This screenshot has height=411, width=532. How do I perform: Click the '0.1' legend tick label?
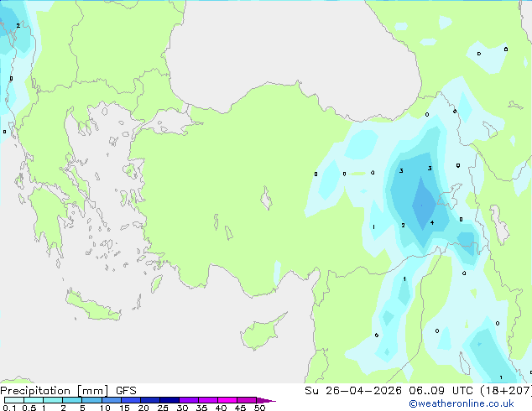(x=9, y=408)
